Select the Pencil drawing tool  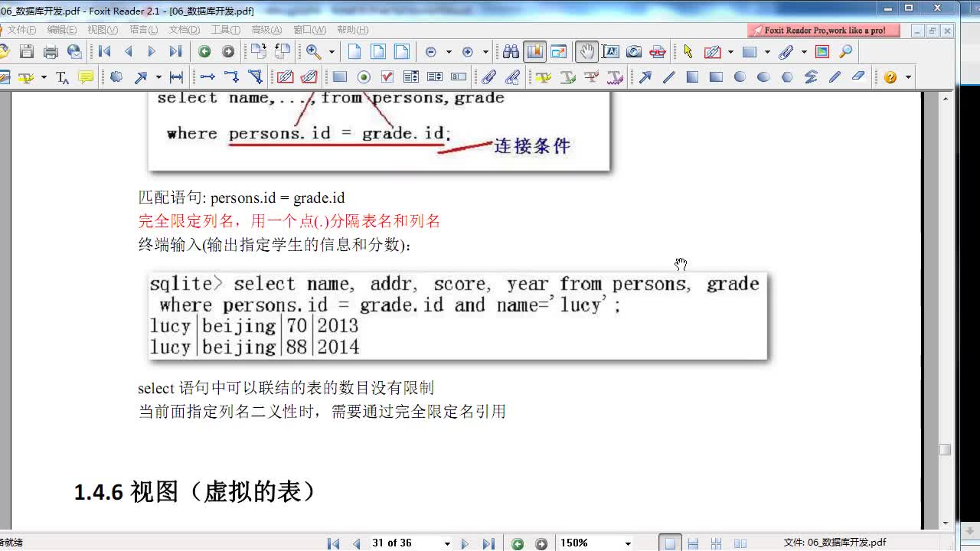(x=835, y=77)
